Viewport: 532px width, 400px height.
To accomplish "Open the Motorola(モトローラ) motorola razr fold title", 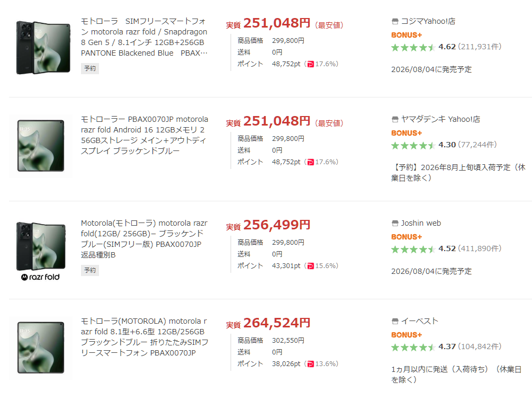I will click(144, 239).
